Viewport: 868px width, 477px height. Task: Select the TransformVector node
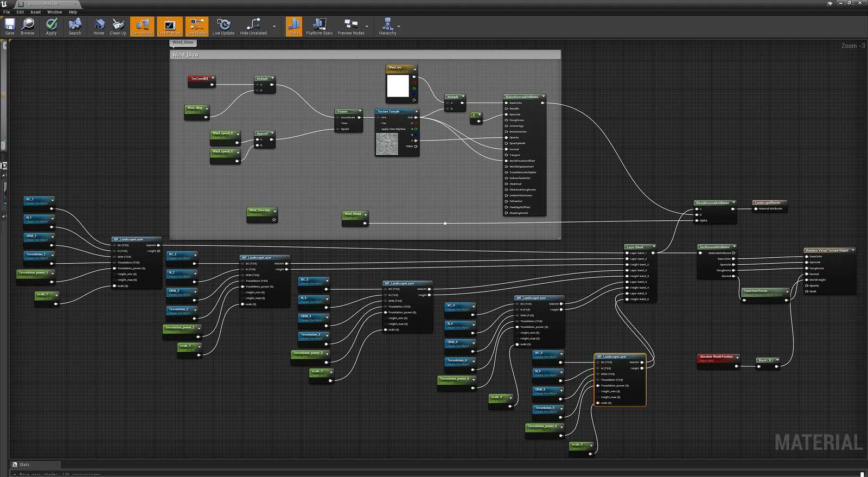click(x=765, y=295)
